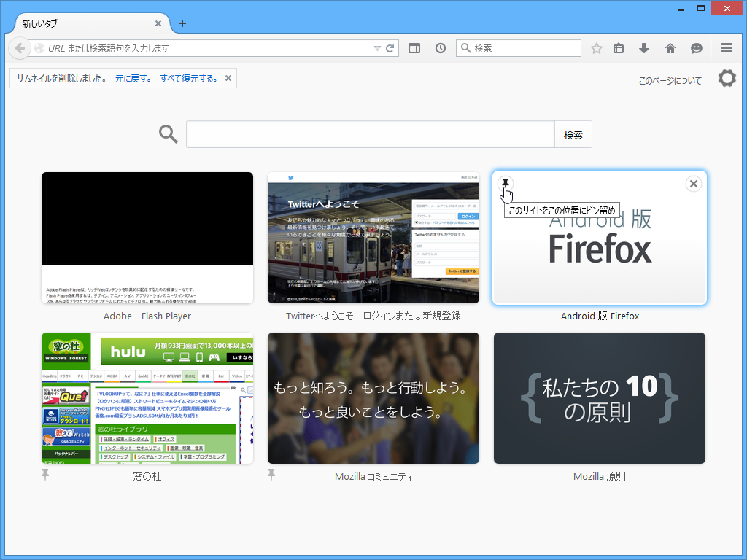Image resolution: width=747 pixels, height=560 pixels.
Task: Click the back navigation arrow icon
Action: tap(20, 48)
